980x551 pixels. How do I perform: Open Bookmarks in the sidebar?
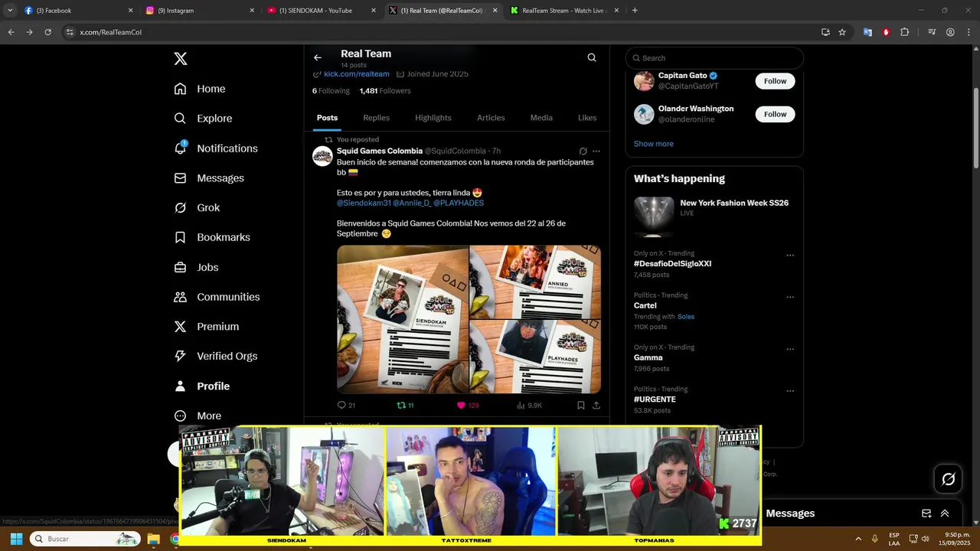[x=212, y=237]
